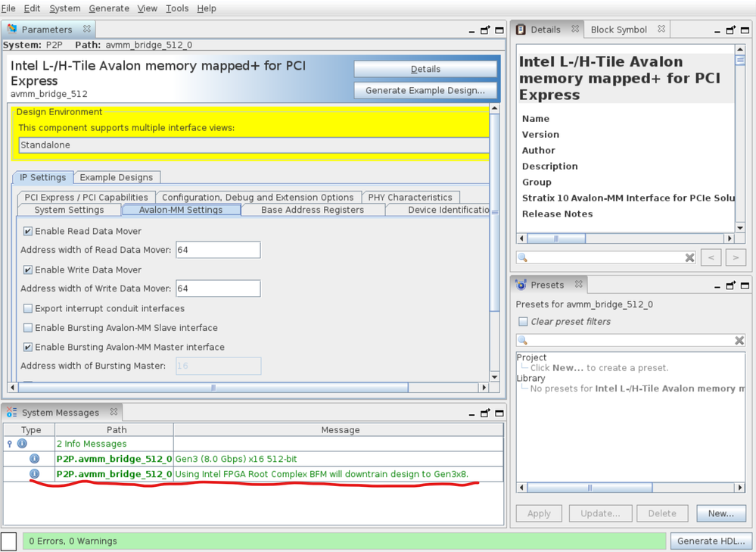Click the Details panel book icon
This screenshot has height=552, width=756.
521,30
